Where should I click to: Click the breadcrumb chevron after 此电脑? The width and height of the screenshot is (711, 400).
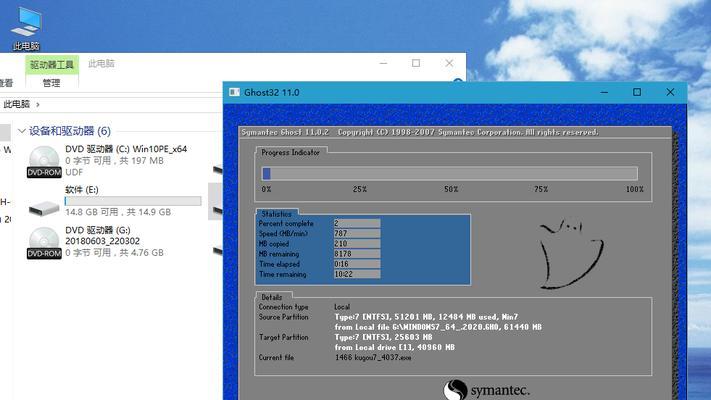[38, 105]
